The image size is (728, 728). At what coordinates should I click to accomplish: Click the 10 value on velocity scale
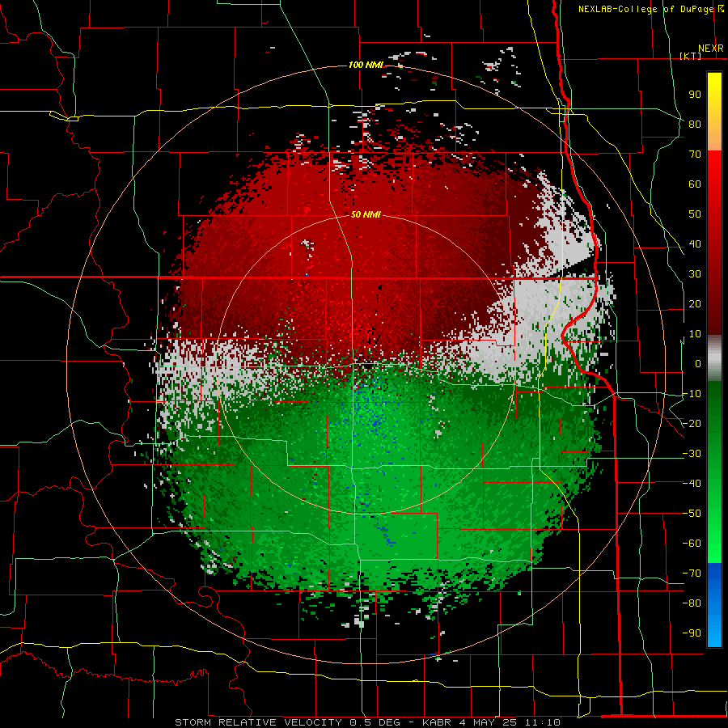click(695, 334)
